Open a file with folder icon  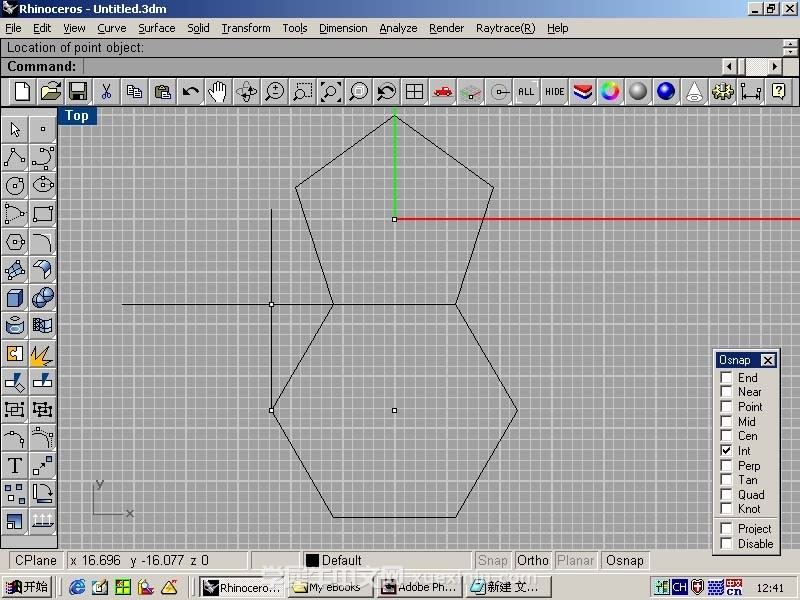[51, 92]
